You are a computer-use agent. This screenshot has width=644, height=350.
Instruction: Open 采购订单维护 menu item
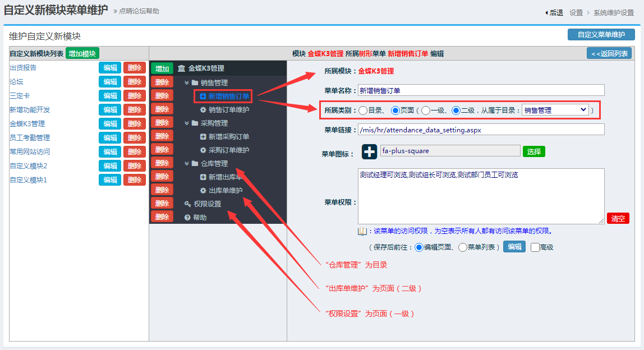(229, 150)
